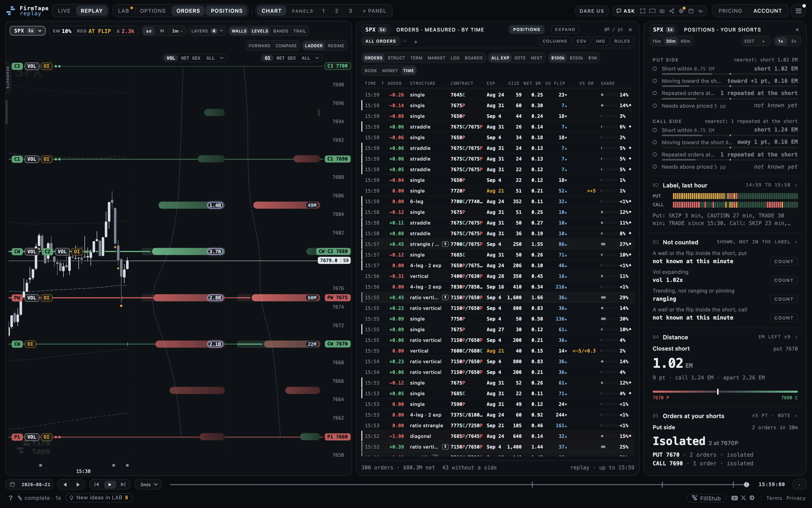Toggle BANDS overlay in chart toolbar
The height and width of the screenshot is (508, 812).
pyautogui.click(x=280, y=31)
